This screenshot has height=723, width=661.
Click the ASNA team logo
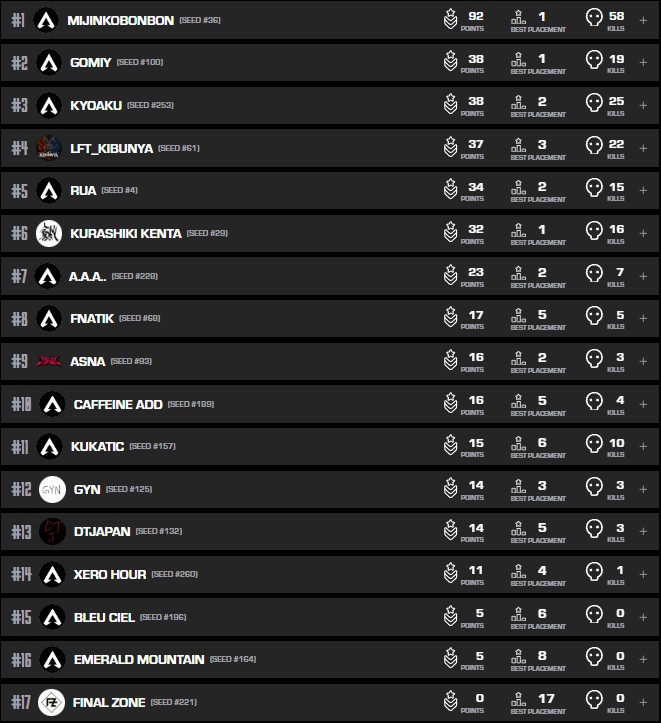[49, 361]
